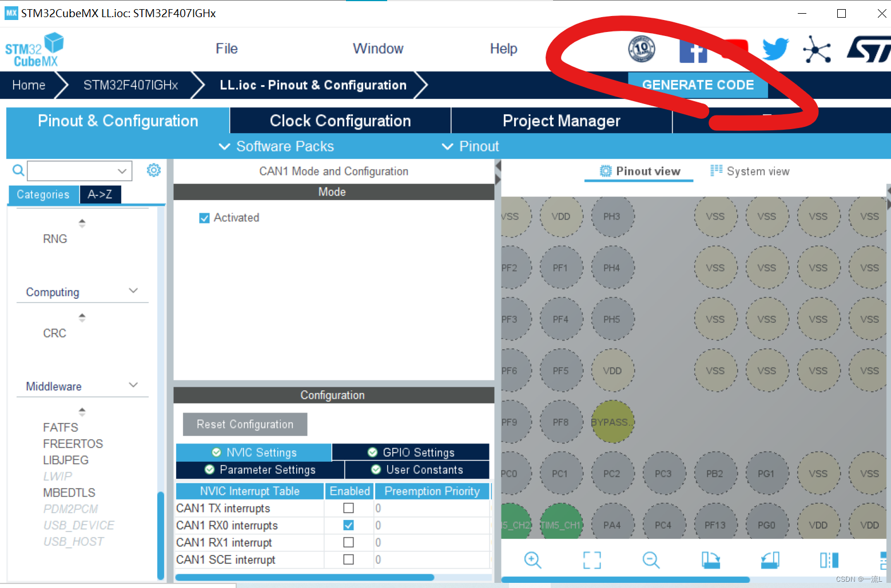Select FREERTOS in Middleware list
Image resolution: width=891 pixels, height=588 pixels.
73,443
